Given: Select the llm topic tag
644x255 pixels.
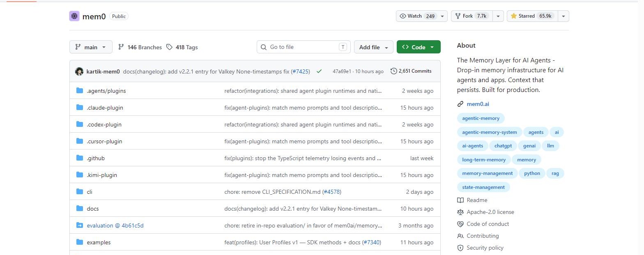Looking at the screenshot, I should coord(550,146).
